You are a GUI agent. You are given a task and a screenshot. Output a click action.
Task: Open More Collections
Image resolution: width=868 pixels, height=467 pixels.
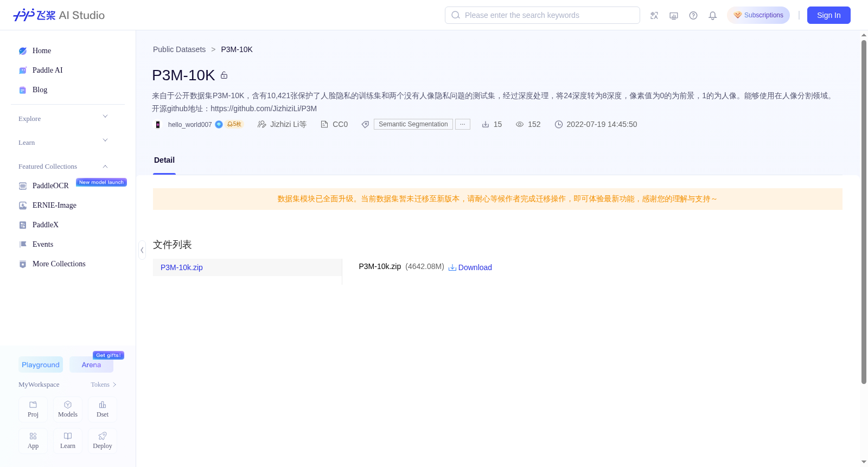[x=59, y=264]
